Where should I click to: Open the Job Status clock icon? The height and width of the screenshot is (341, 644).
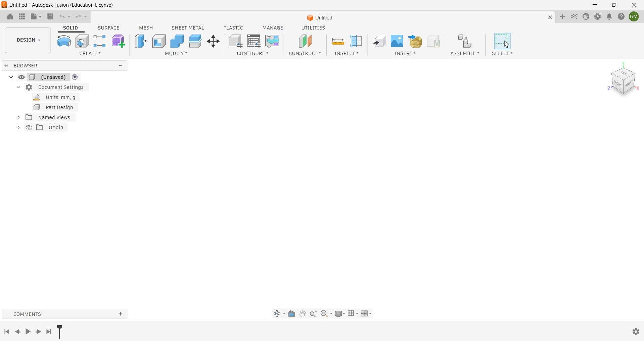pos(598,16)
